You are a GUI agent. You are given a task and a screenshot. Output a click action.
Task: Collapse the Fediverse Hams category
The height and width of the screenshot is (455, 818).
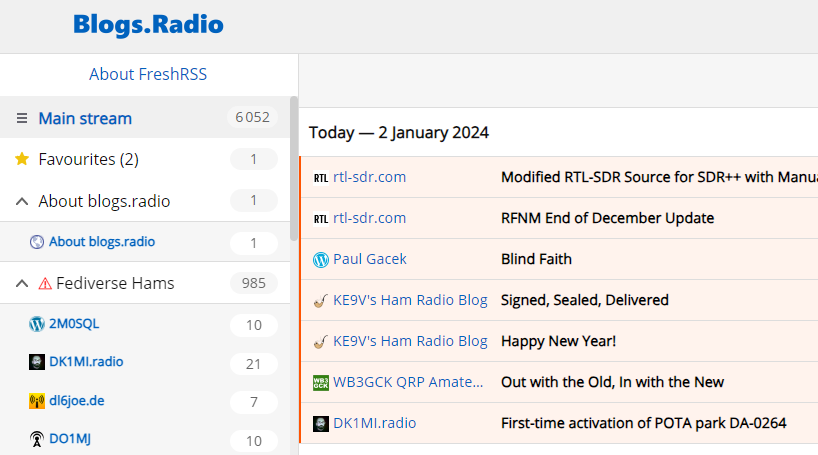click(22, 283)
